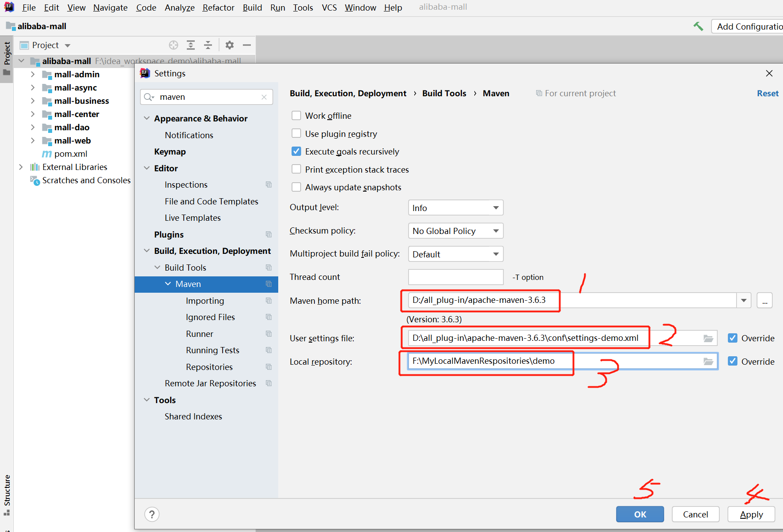The image size is (783, 532).
Task: Select Shared Indexes under Tools
Action: 193,416
